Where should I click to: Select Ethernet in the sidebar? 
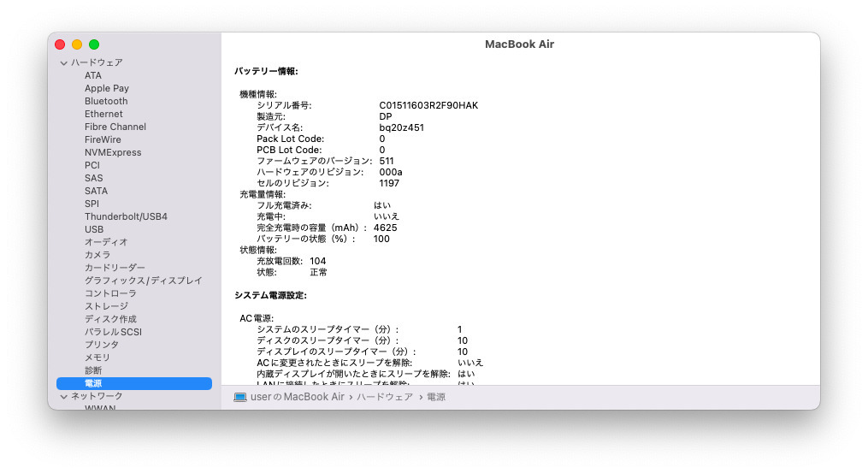click(x=103, y=114)
